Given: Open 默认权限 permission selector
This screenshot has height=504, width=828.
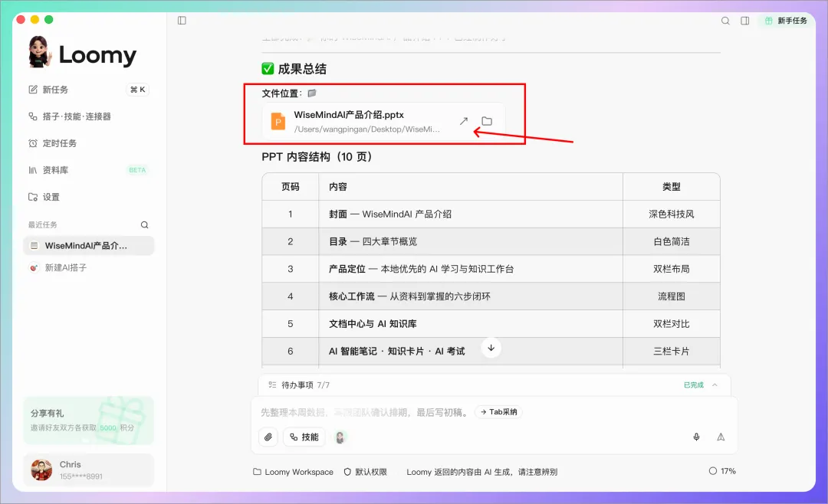Looking at the screenshot, I should tap(366, 472).
